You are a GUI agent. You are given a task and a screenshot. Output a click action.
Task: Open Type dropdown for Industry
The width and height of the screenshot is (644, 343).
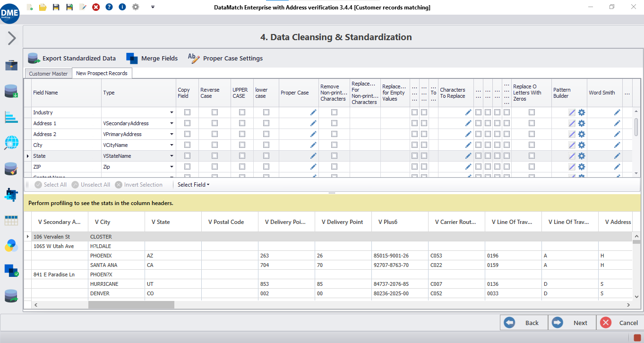pos(172,112)
